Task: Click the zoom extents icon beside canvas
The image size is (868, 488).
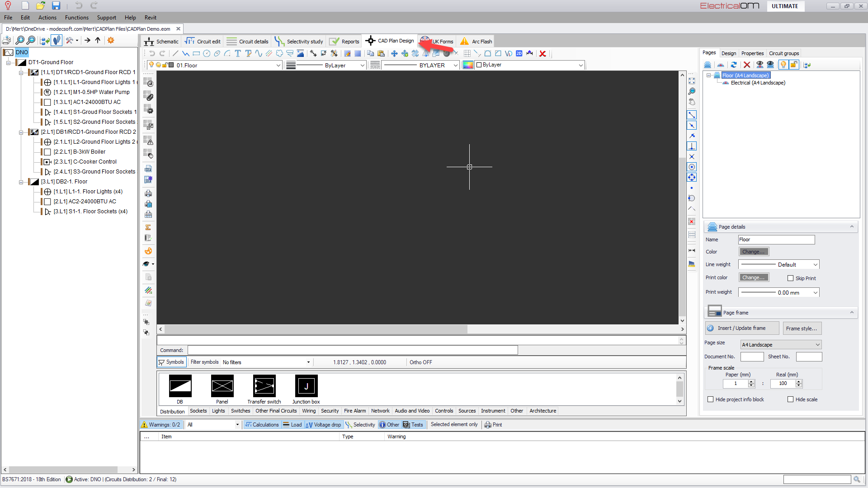Action: coord(692,81)
